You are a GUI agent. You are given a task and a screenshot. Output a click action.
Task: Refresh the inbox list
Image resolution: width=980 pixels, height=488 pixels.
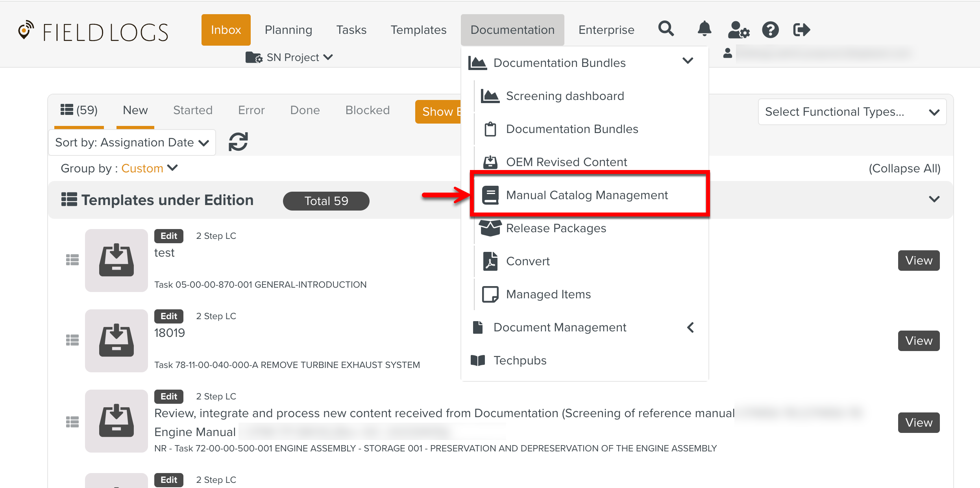[x=238, y=142]
